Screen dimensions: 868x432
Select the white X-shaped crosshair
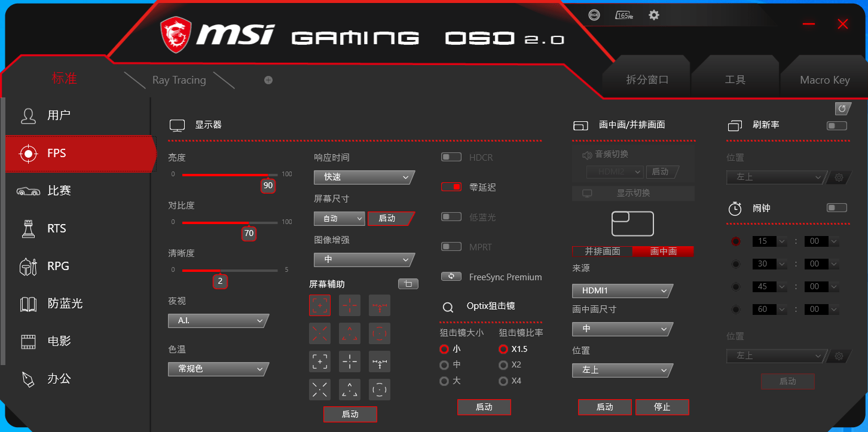tap(320, 390)
